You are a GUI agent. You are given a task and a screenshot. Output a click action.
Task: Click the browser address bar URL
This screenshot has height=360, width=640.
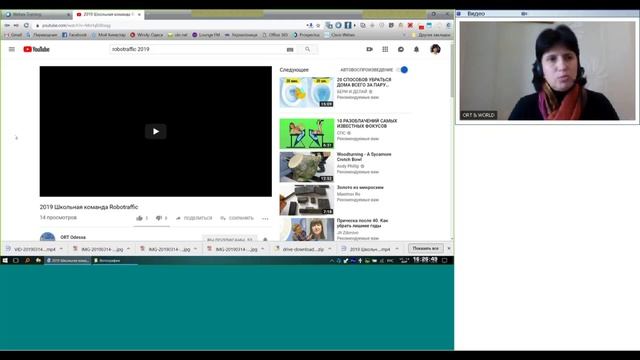(76, 25)
